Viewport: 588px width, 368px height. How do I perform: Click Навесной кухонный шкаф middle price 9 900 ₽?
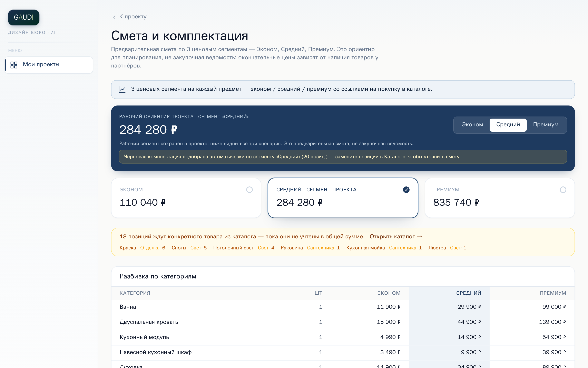point(471,352)
